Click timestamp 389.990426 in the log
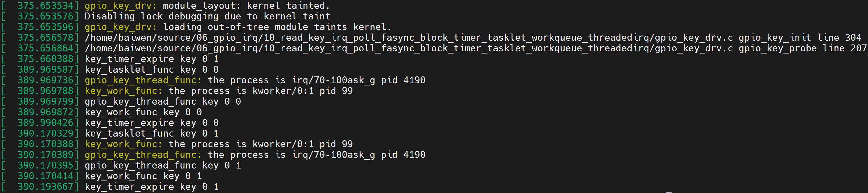The height and width of the screenshot is (193, 868). [46, 123]
